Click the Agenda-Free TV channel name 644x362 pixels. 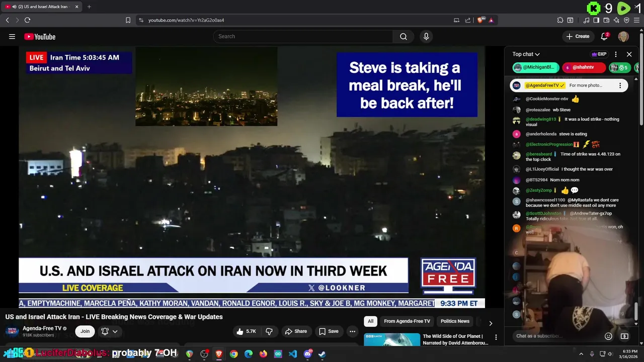pyautogui.click(x=42, y=328)
